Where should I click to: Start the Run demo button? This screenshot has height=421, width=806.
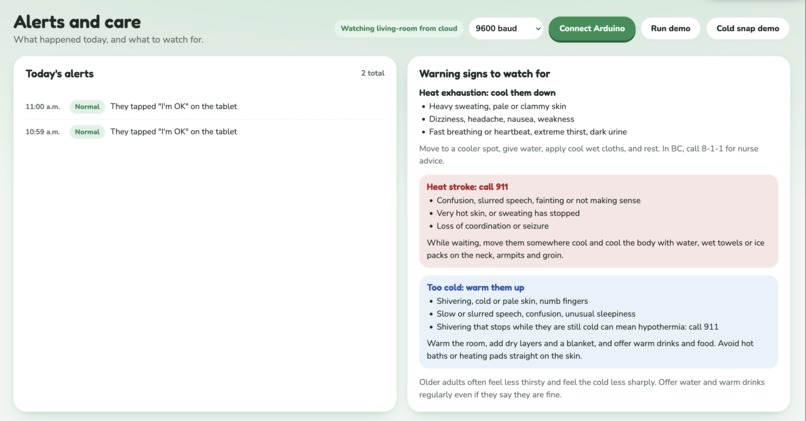670,29
